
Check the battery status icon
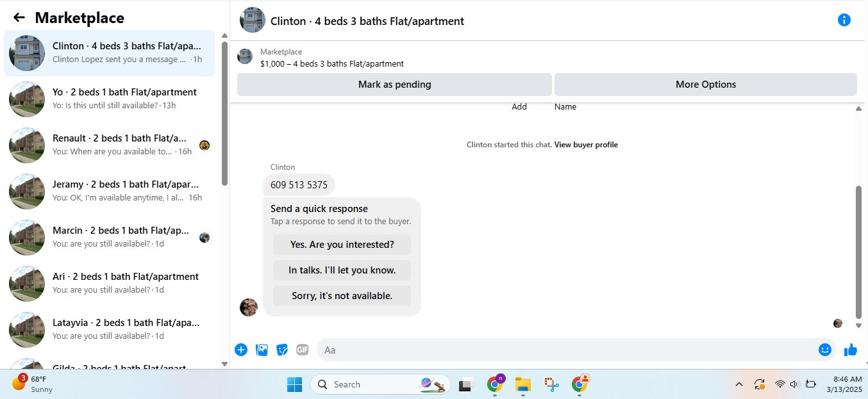pyautogui.click(x=810, y=384)
